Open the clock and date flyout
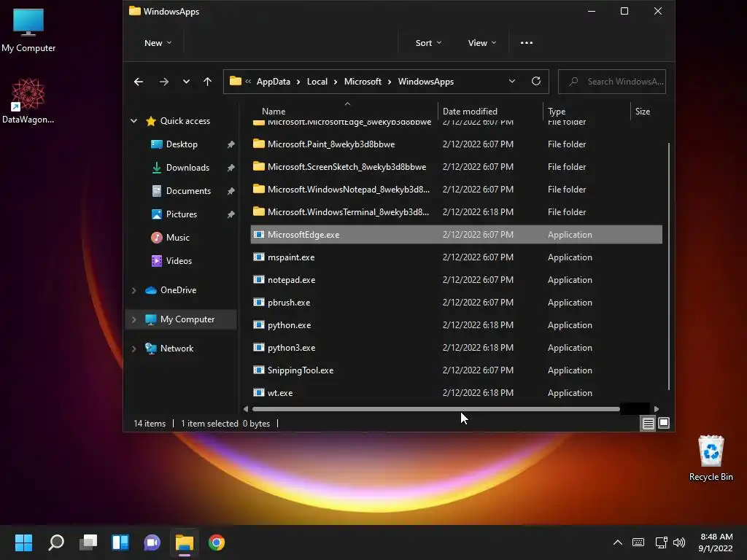 coord(716,542)
